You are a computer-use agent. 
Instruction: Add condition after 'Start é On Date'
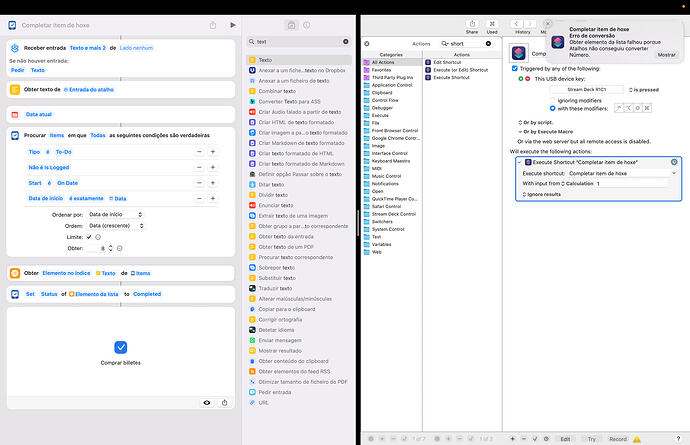coord(213,183)
